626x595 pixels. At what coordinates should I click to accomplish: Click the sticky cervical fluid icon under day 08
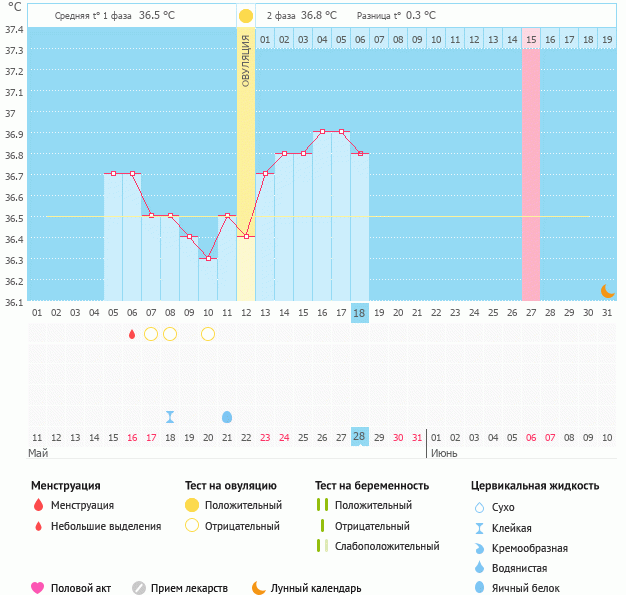coord(170,416)
